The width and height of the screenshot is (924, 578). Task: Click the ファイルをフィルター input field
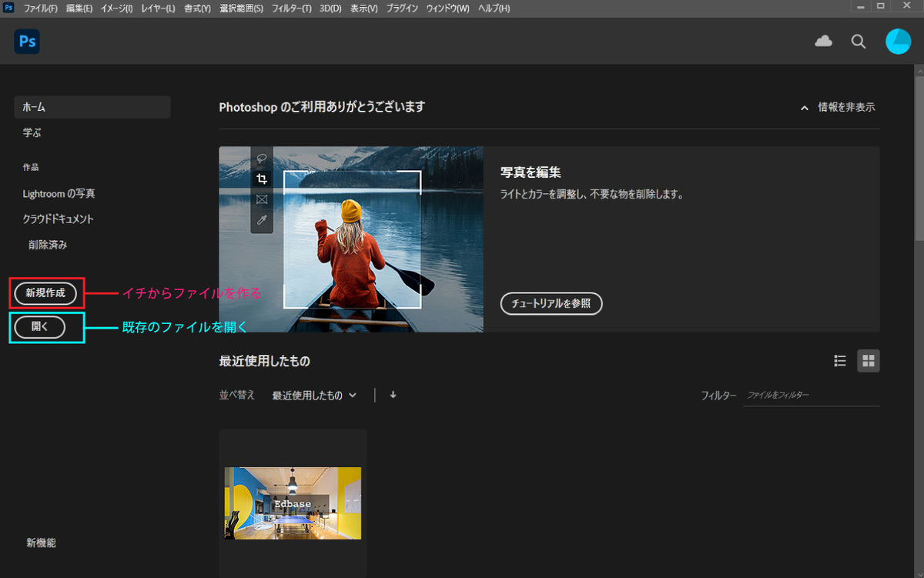point(811,395)
